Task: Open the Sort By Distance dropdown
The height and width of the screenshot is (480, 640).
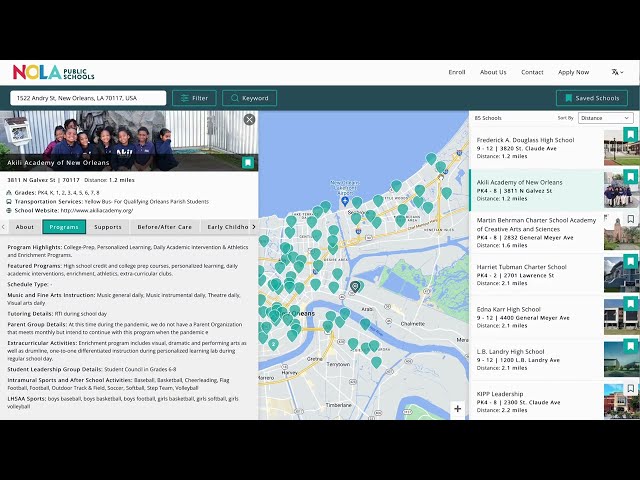Action: click(606, 118)
